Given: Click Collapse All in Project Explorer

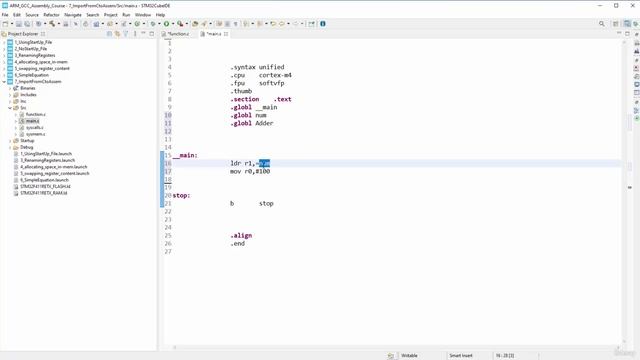Looking at the screenshot, I should (x=109, y=34).
